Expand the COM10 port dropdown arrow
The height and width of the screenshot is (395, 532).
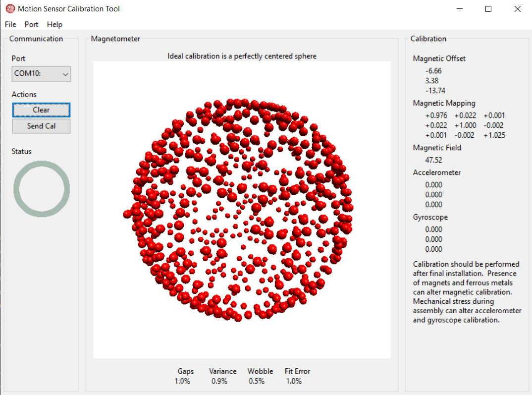pos(65,74)
